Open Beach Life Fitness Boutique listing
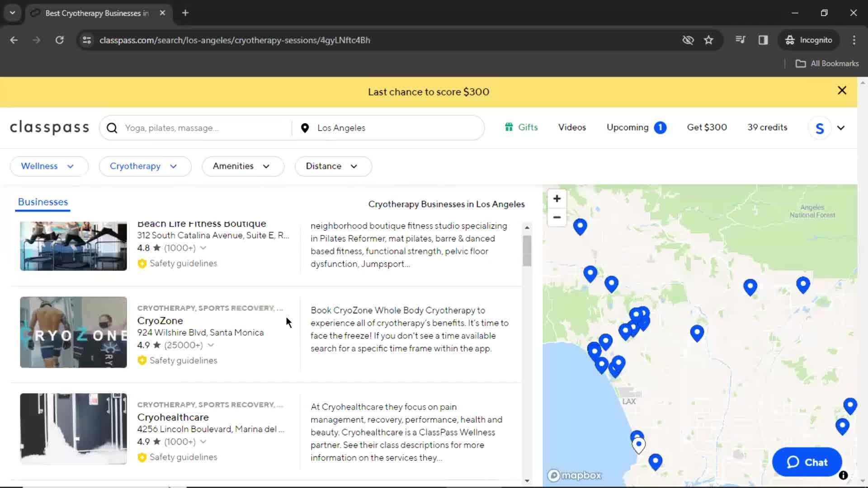868x488 pixels. point(202,224)
